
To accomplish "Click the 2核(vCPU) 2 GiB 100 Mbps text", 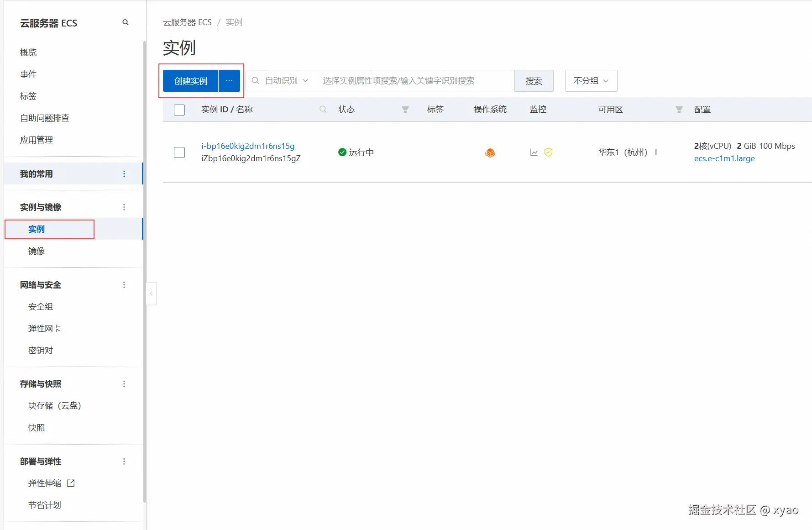I will coord(744,146).
